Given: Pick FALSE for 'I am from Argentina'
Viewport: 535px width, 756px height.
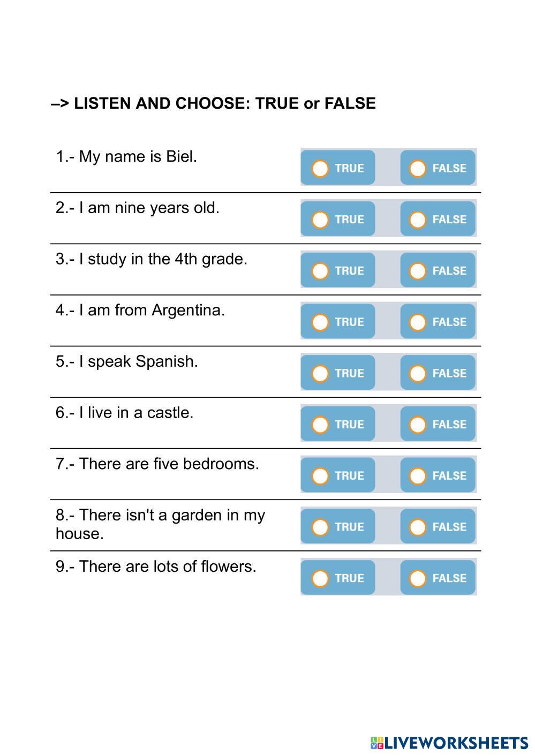Looking at the screenshot, I should [418, 322].
